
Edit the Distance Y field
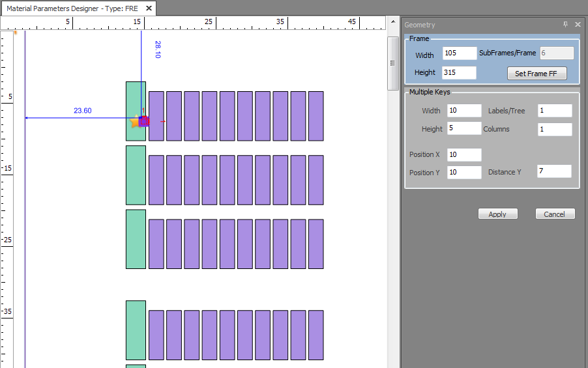554,171
